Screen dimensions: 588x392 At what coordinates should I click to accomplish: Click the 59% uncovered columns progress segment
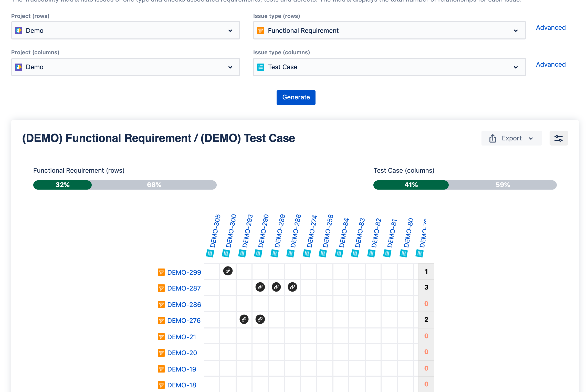[503, 185]
